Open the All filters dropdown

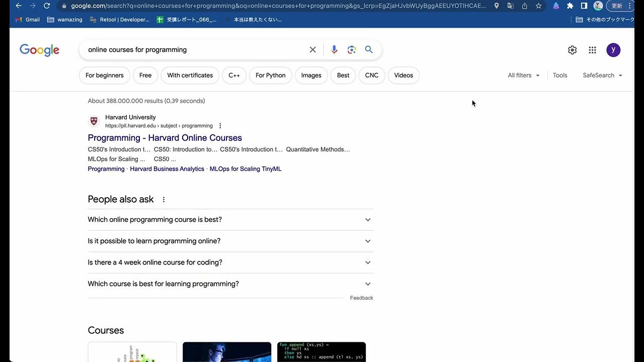point(524,75)
